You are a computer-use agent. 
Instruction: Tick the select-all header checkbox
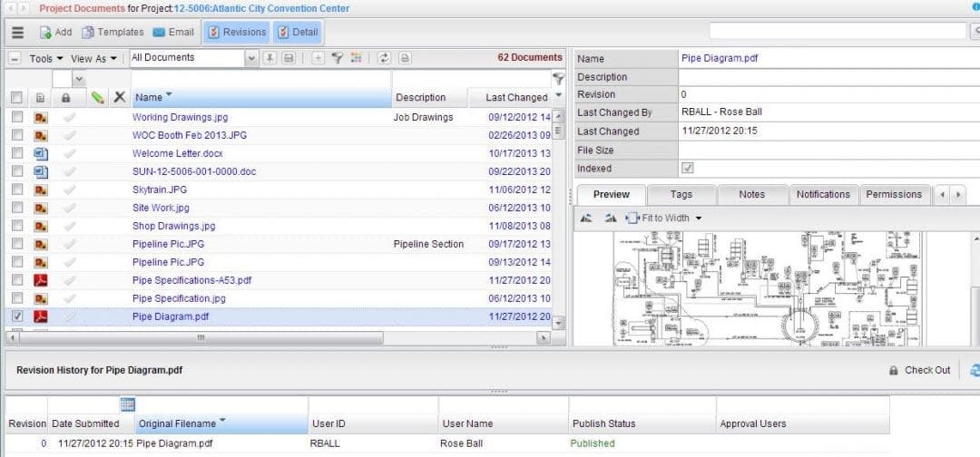pos(17,97)
